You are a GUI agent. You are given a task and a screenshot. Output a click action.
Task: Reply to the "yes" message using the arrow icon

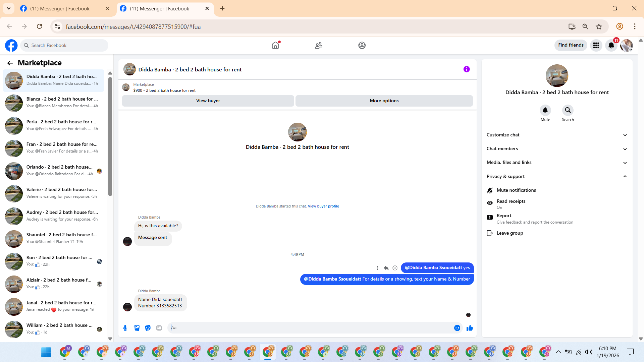386,268
